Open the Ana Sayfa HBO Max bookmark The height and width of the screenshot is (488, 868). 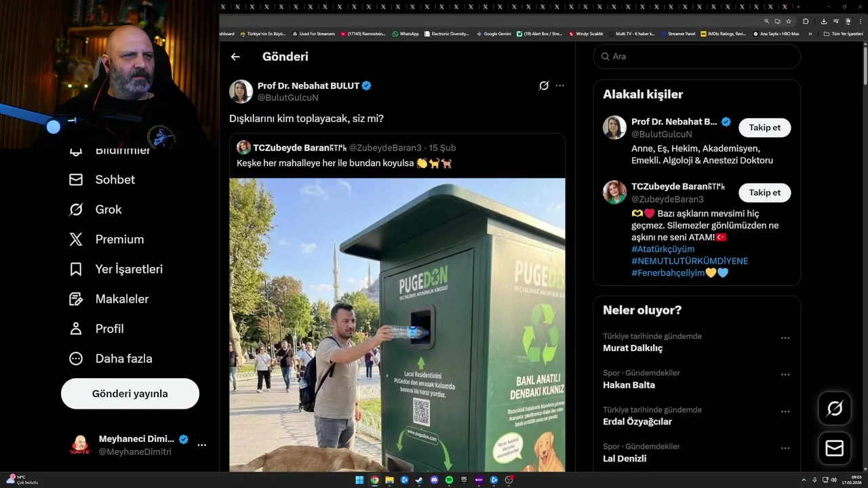click(x=776, y=34)
